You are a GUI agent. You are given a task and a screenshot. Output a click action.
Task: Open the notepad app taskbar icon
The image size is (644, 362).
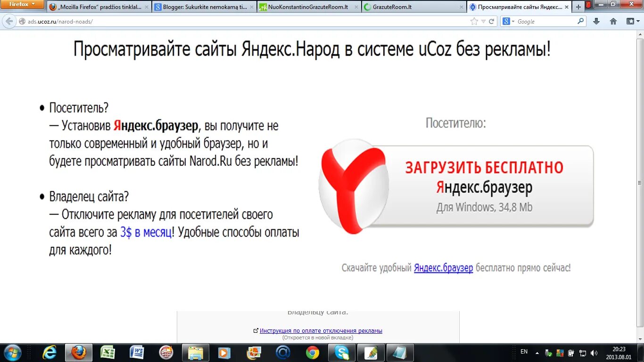click(400, 353)
